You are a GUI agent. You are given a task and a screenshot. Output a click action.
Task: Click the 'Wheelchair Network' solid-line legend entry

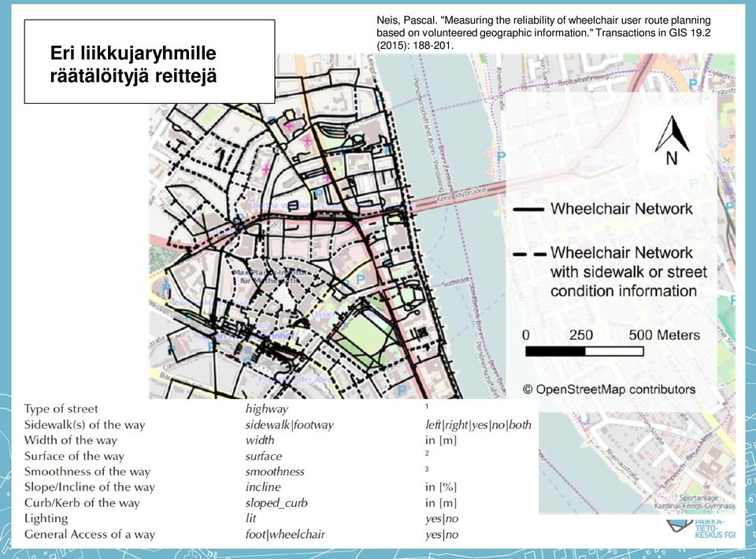pos(602,209)
